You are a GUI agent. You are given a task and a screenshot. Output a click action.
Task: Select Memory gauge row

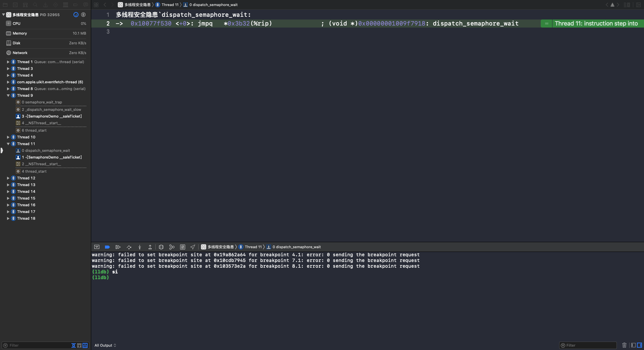pyautogui.click(x=46, y=33)
